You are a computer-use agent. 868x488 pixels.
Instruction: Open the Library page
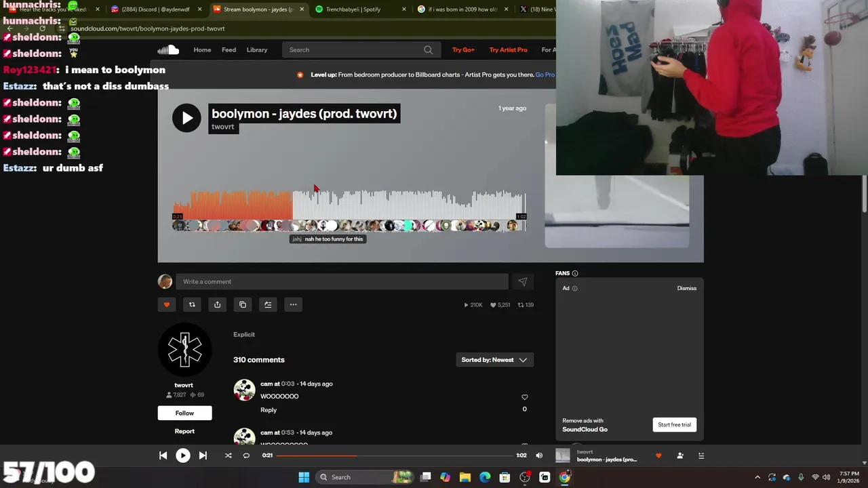[x=257, y=49]
